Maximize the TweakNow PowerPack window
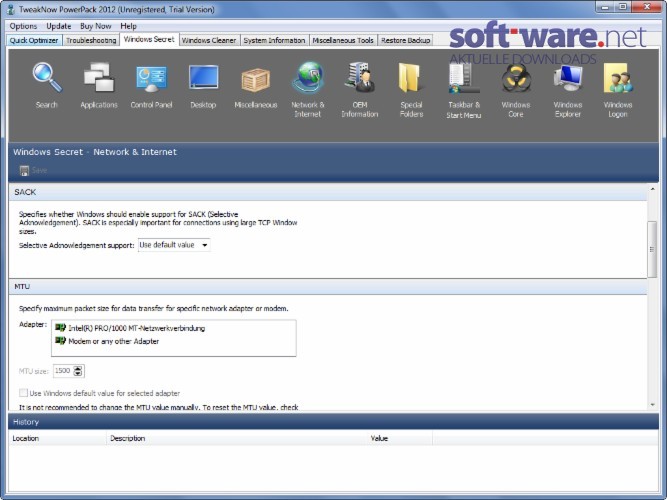This screenshot has height=500, width=667. [623, 7]
